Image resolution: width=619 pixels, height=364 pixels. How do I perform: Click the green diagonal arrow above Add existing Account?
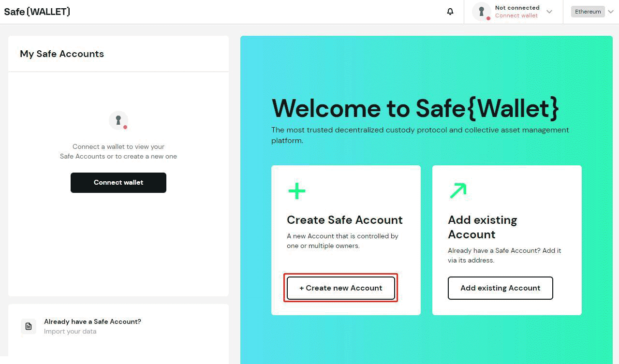(457, 190)
